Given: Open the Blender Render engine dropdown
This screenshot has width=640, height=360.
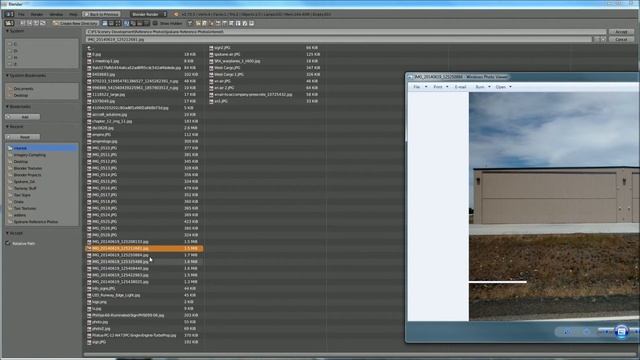Looking at the screenshot, I should 149,14.
